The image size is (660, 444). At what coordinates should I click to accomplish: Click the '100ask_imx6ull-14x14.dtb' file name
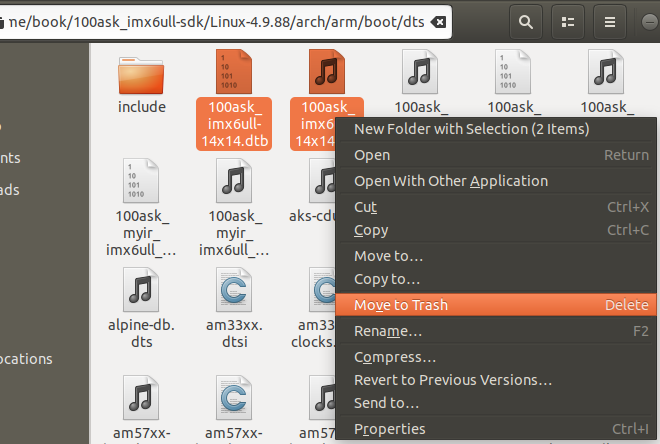point(234,124)
